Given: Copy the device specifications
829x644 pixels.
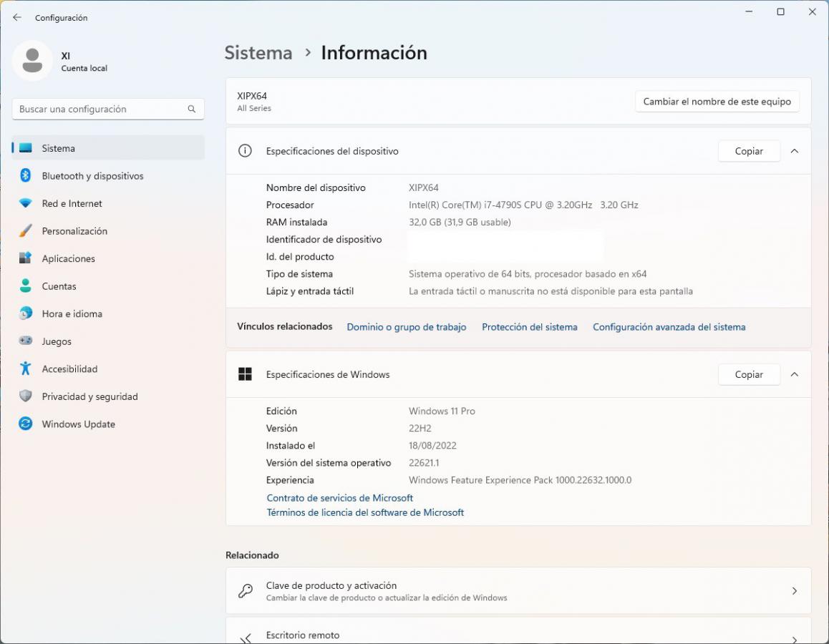Looking at the screenshot, I should pyautogui.click(x=748, y=151).
